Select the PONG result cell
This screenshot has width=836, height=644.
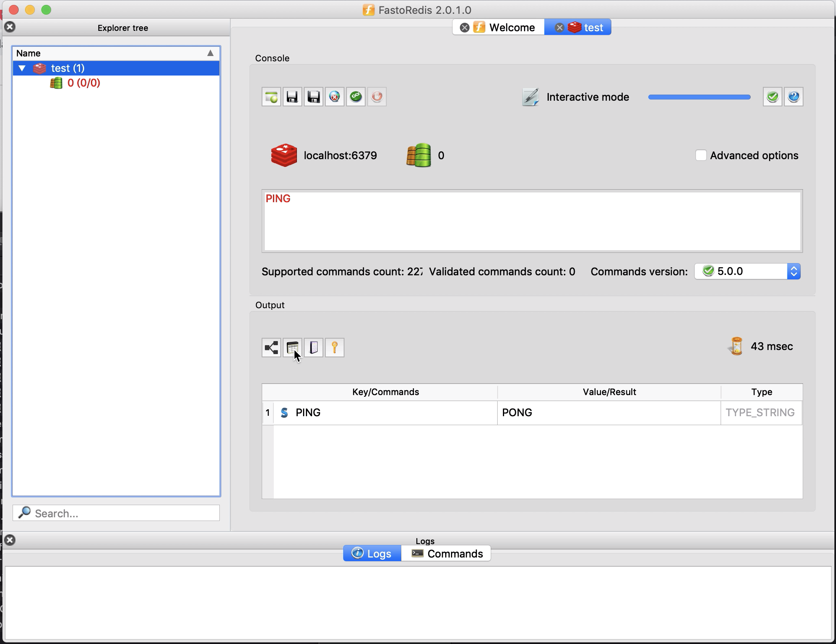609,413
